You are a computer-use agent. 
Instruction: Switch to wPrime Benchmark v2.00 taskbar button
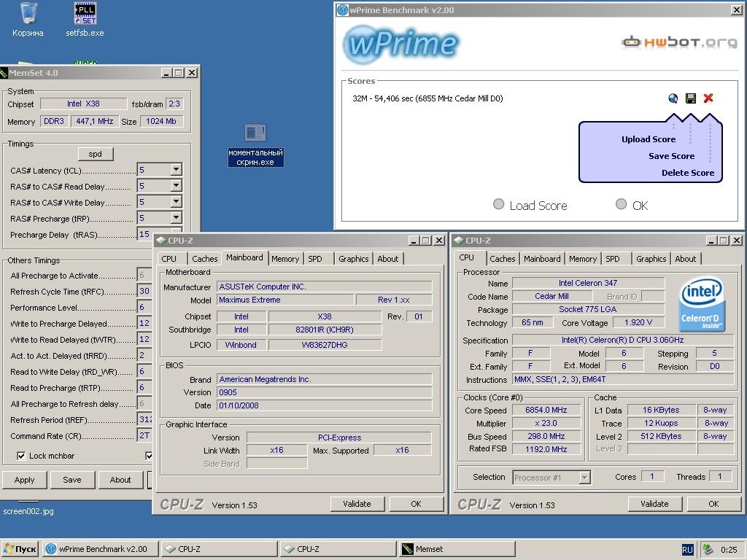pos(101,549)
